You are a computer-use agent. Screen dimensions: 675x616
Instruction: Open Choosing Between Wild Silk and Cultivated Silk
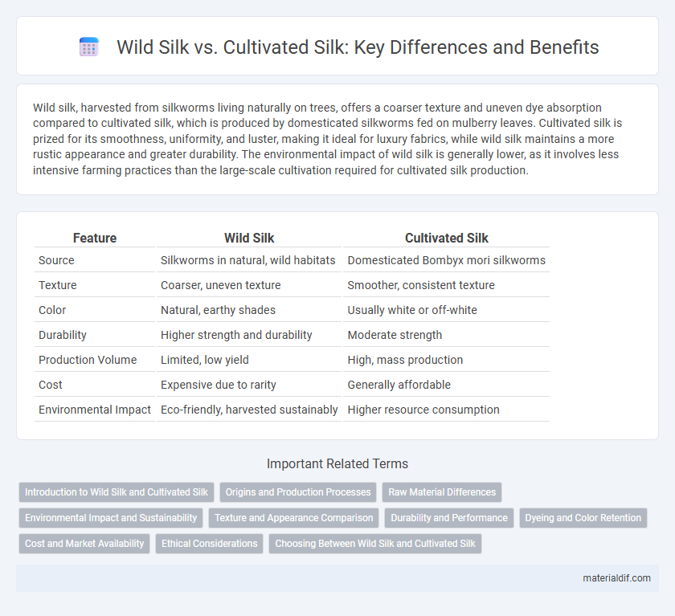coord(375,544)
